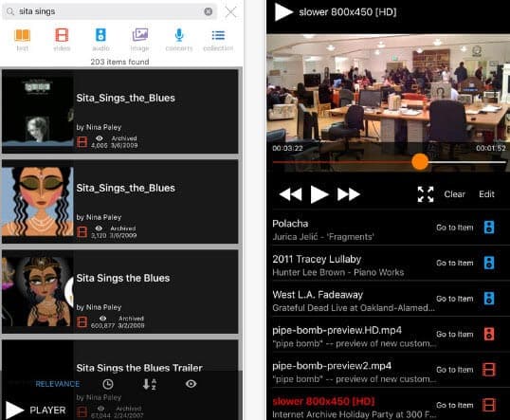Filter results by collection type

(x=218, y=40)
